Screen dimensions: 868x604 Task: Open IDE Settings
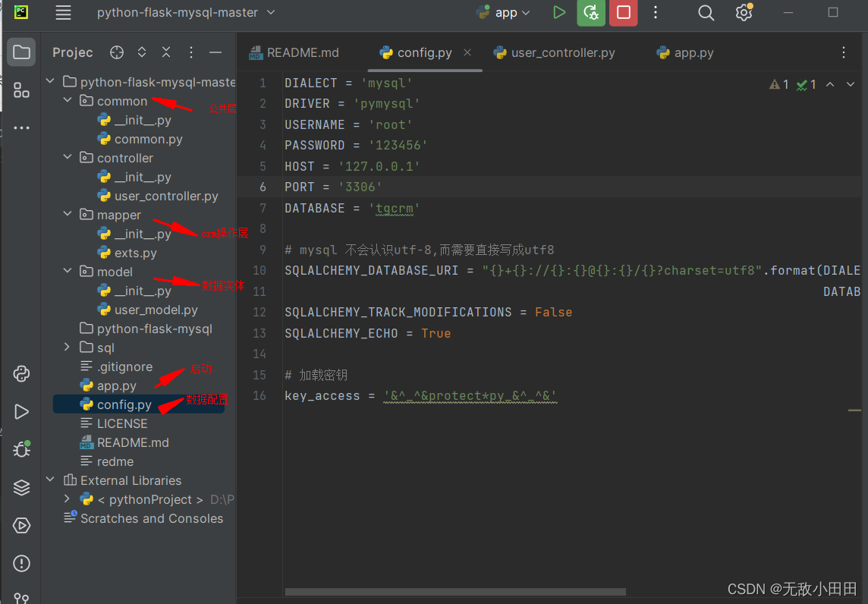[x=743, y=13]
